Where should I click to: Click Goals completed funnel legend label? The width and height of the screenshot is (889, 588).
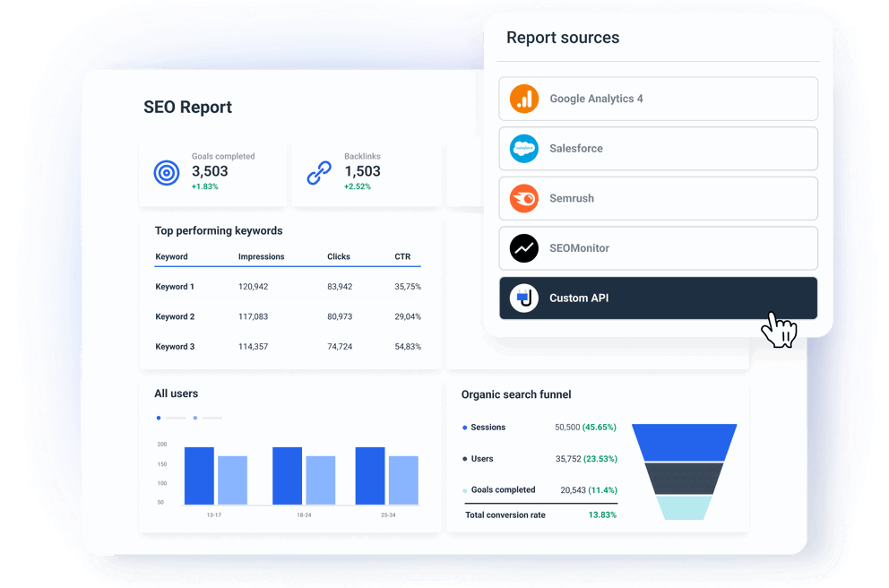pyautogui.click(x=503, y=490)
